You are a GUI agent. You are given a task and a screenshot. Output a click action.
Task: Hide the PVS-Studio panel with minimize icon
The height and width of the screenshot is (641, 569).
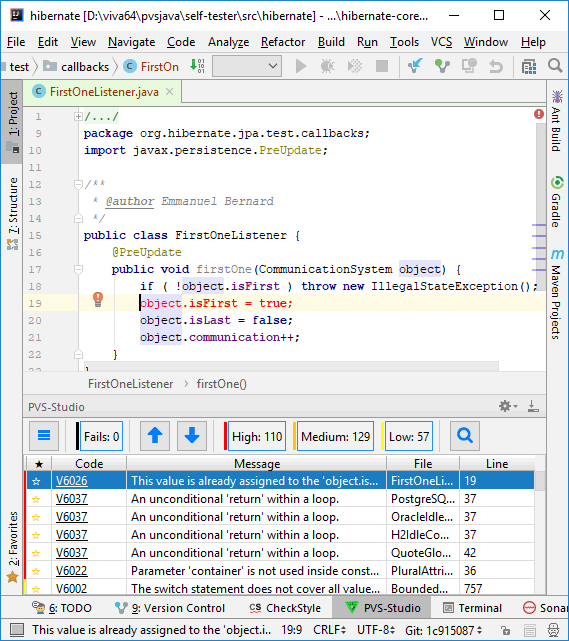pyautogui.click(x=533, y=406)
